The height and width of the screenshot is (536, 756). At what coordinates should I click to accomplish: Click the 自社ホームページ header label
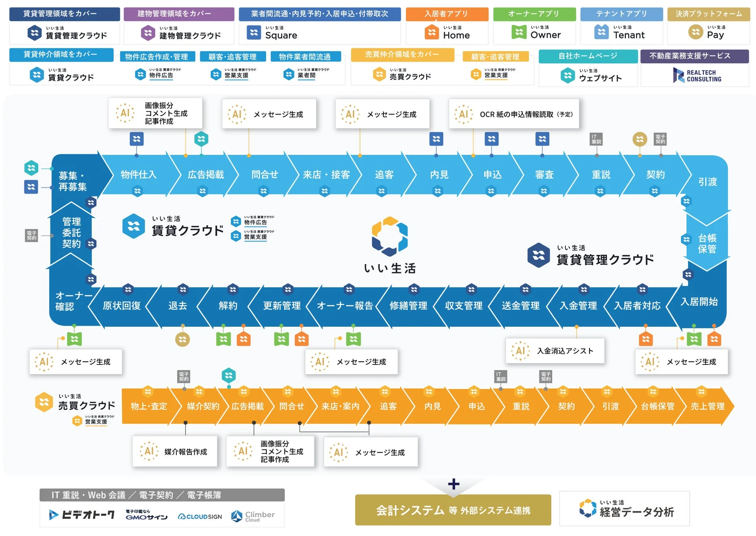pyautogui.click(x=588, y=56)
